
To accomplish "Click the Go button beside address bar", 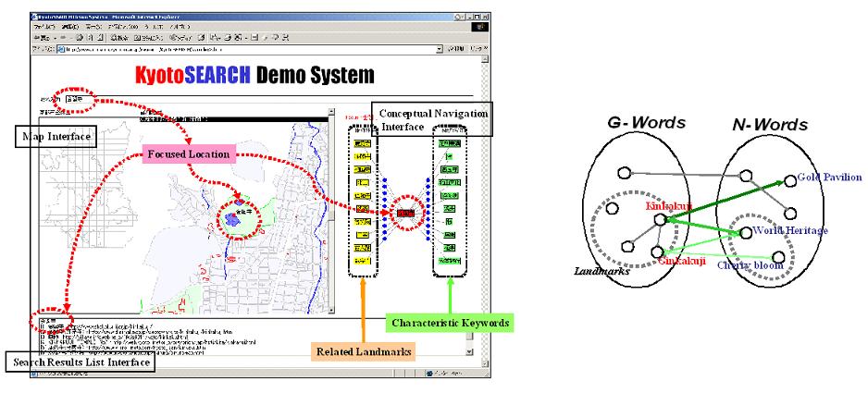I will (456, 49).
